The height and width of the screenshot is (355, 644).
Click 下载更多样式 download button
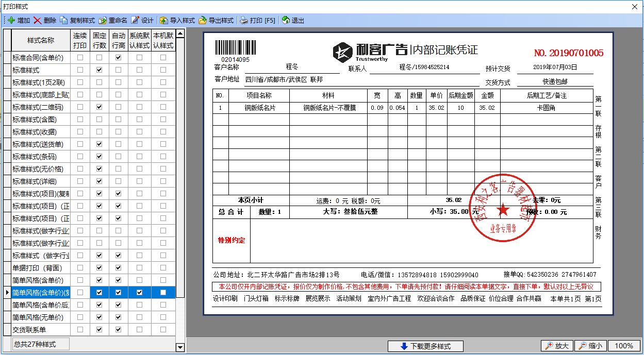click(425, 346)
